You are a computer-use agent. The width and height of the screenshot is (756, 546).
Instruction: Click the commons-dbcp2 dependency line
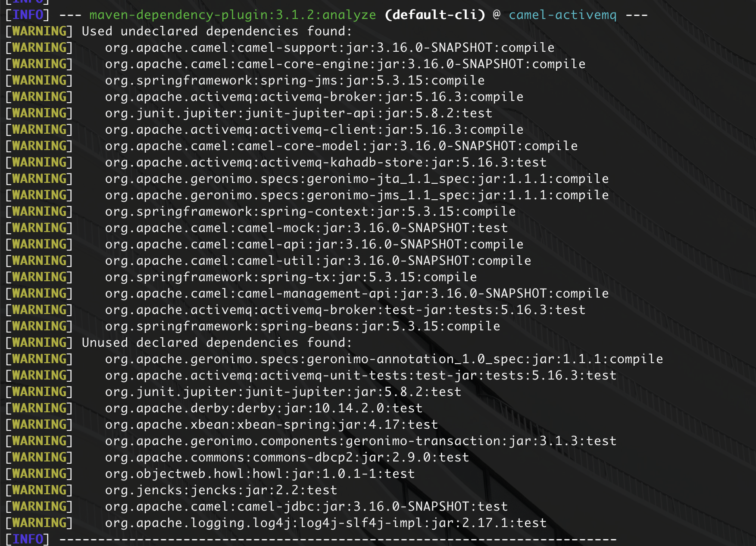(287, 458)
